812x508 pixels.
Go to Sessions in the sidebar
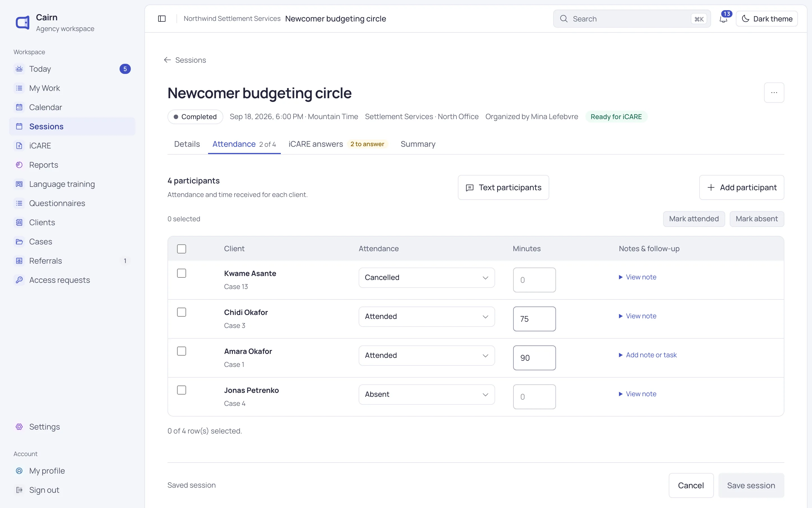pyautogui.click(x=72, y=126)
